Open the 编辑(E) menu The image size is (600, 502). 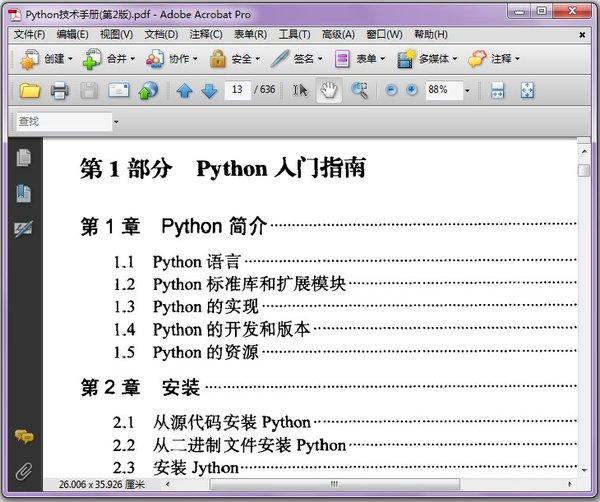coord(72,35)
